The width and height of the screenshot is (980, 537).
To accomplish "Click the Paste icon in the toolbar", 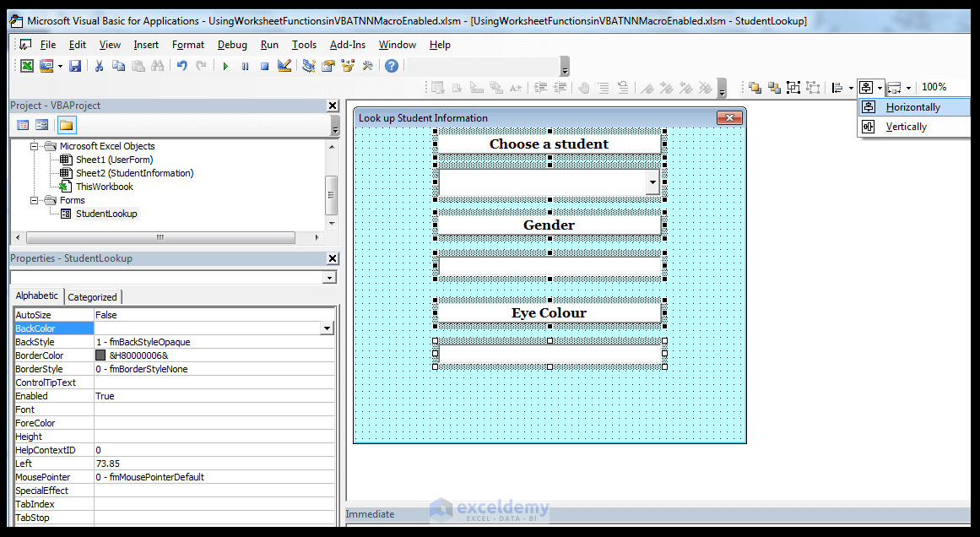I will coord(138,66).
